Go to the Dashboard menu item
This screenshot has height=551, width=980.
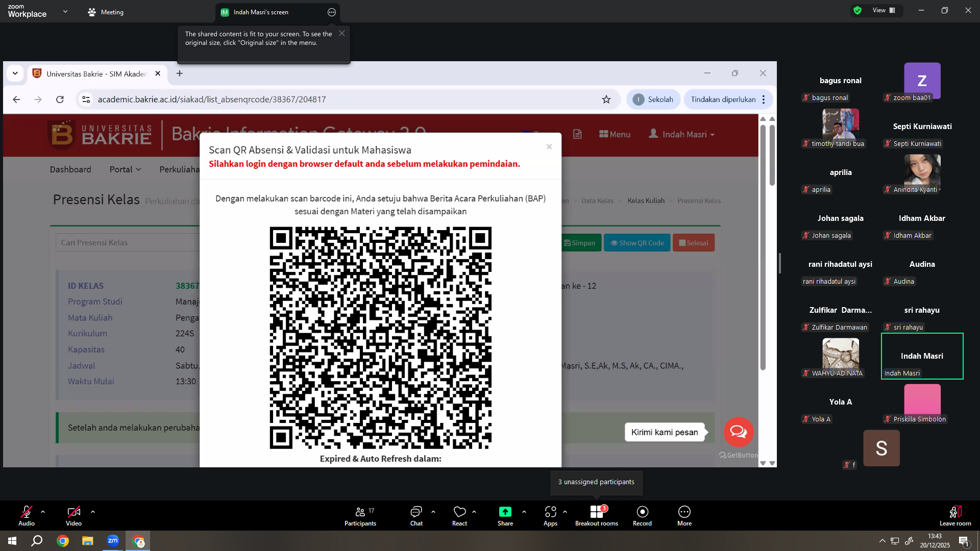coord(70,169)
